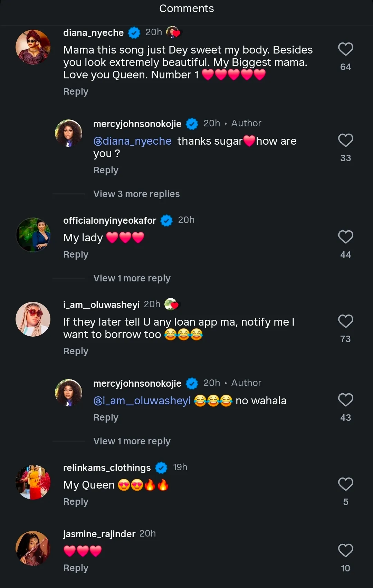Expand 'View 3 more replies'

click(x=136, y=194)
